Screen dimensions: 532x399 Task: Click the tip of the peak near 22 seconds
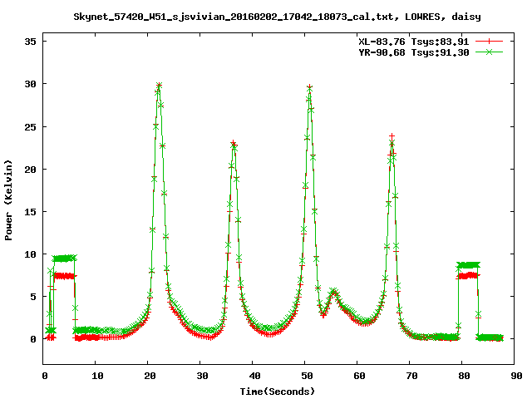click(x=159, y=85)
